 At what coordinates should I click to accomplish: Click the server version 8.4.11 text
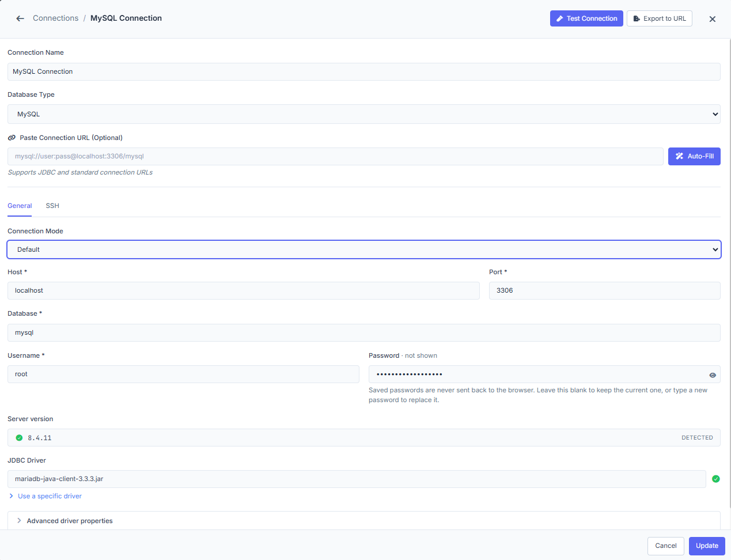click(40, 438)
